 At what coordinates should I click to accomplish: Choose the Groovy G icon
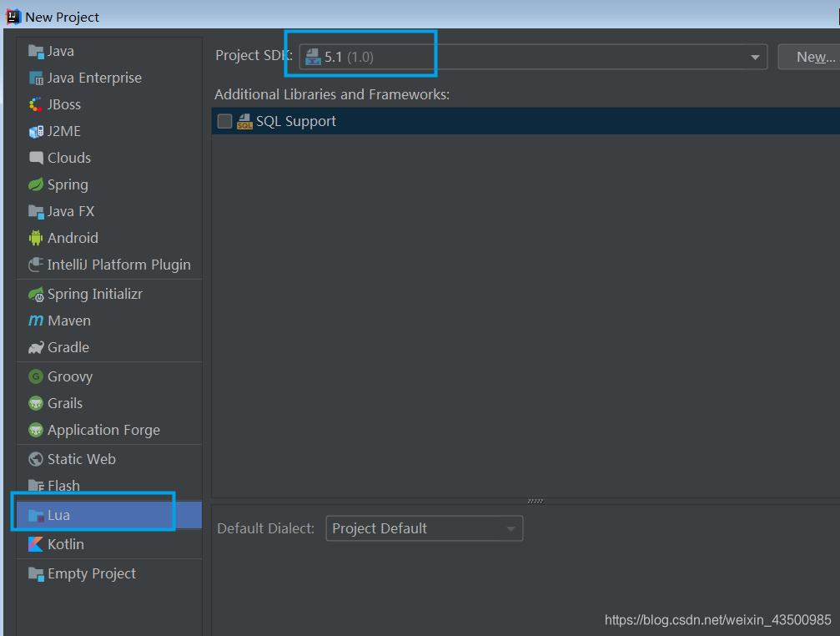(x=36, y=376)
